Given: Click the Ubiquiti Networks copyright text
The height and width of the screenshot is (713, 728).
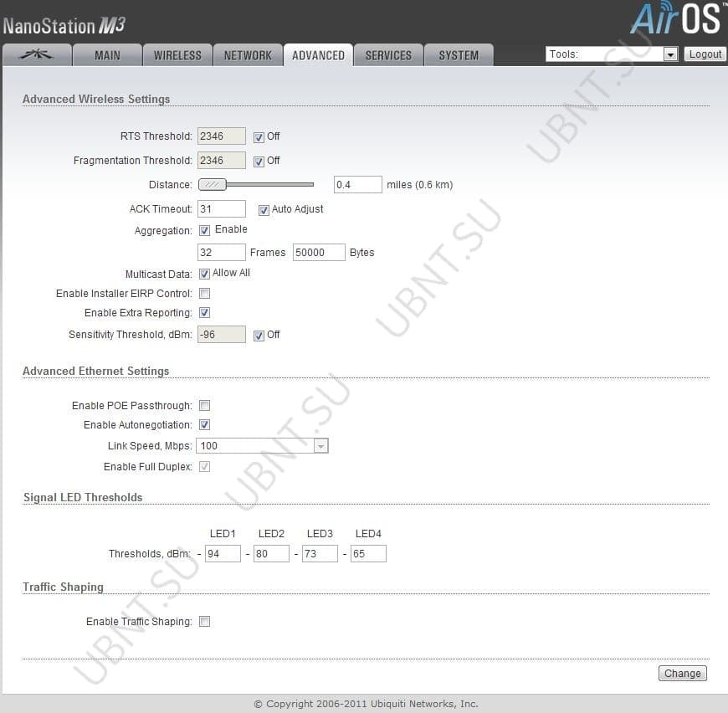Looking at the screenshot, I should [x=366, y=704].
